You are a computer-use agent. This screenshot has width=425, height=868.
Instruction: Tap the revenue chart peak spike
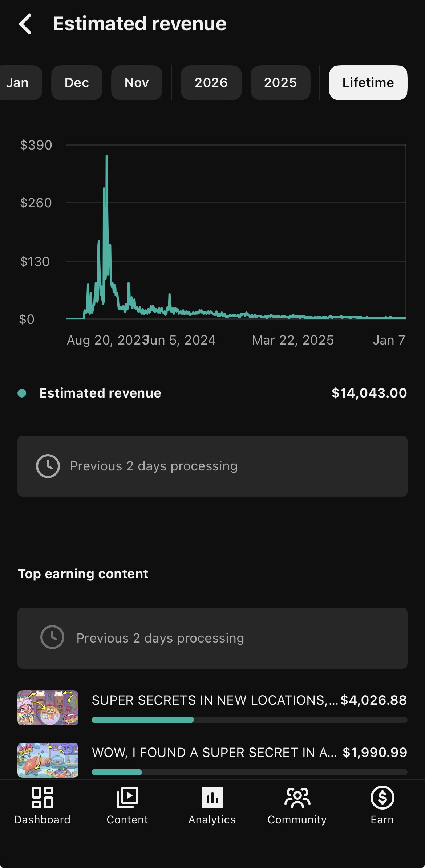106,157
